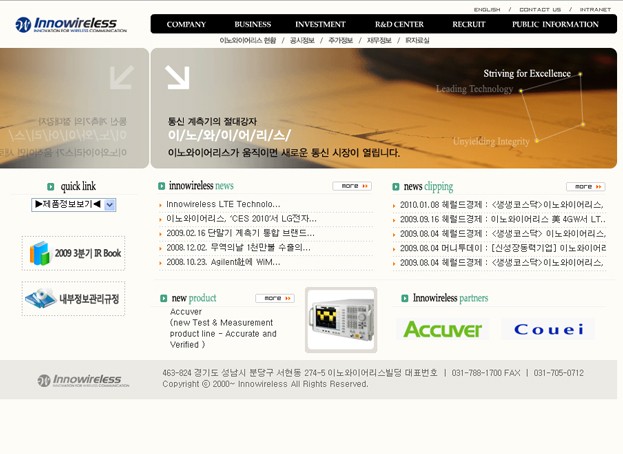
Task: Click the Leading Technology banner text
Action: [x=474, y=89]
